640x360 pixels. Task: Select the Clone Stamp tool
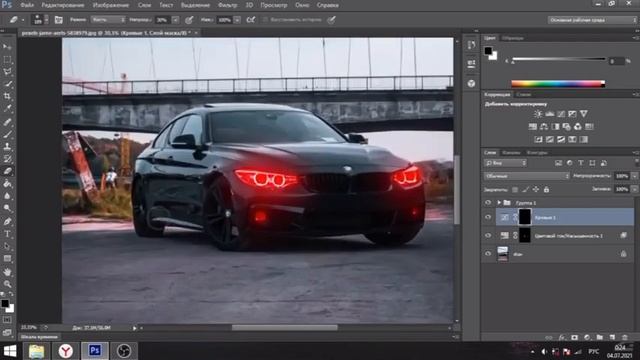click(7, 146)
